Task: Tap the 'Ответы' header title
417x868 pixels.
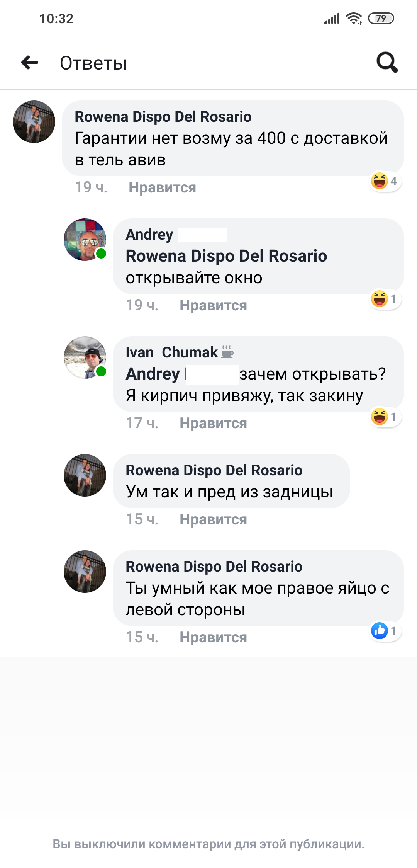Action: pos(93,63)
